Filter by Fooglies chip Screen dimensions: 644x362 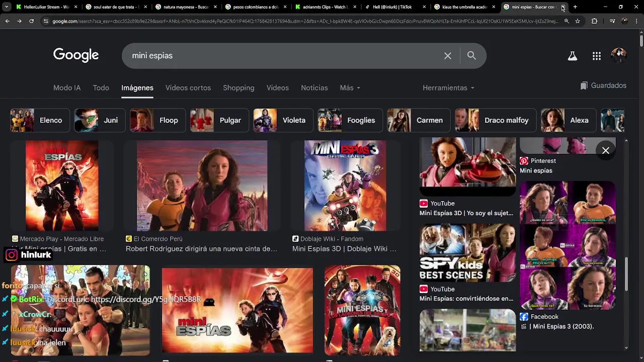tap(350, 120)
